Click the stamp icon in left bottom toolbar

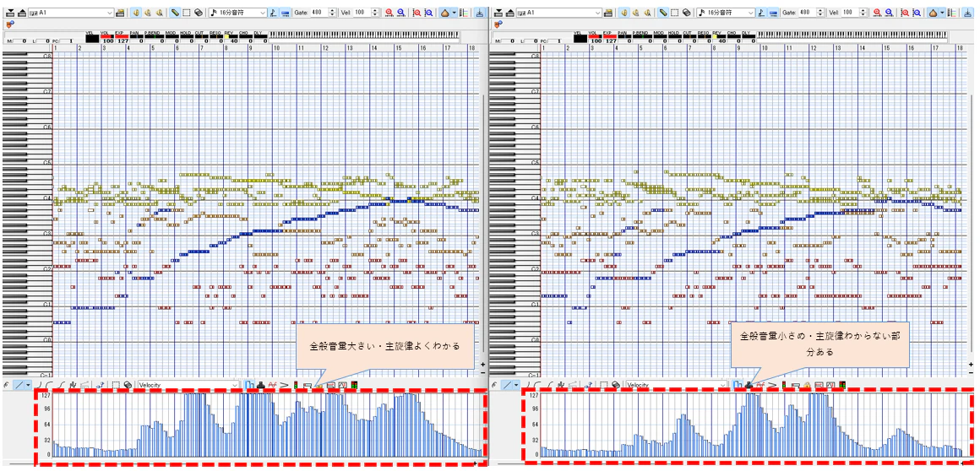click(x=260, y=385)
